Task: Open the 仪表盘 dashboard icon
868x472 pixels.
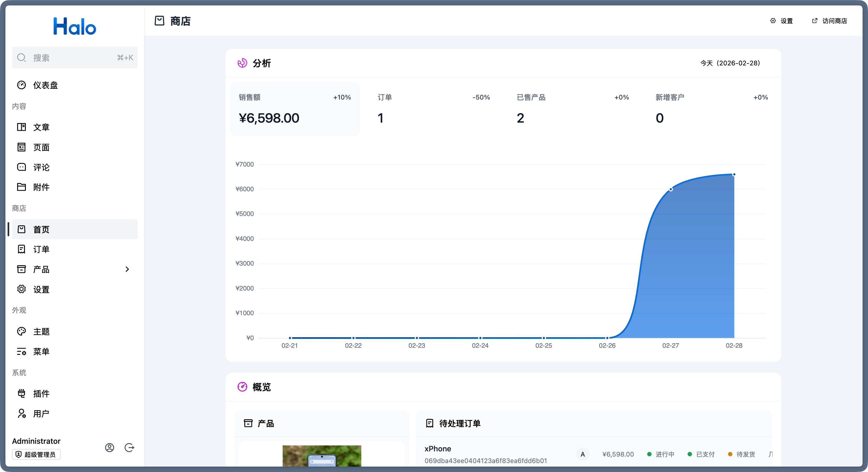Action: click(22, 85)
